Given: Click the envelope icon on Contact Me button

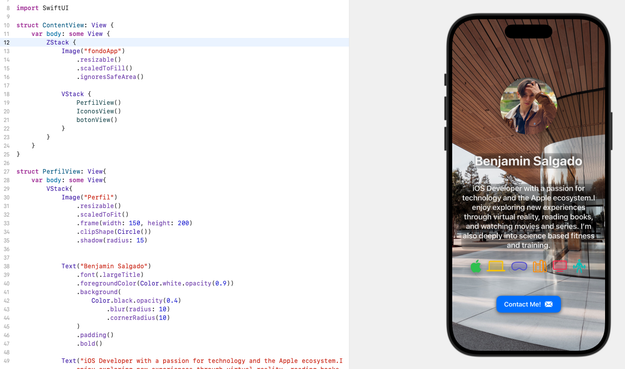Looking at the screenshot, I should pyautogui.click(x=549, y=304).
